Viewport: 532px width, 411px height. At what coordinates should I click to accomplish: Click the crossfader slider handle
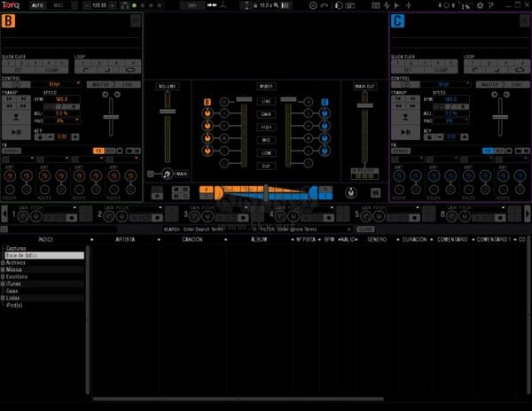point(264,191)
